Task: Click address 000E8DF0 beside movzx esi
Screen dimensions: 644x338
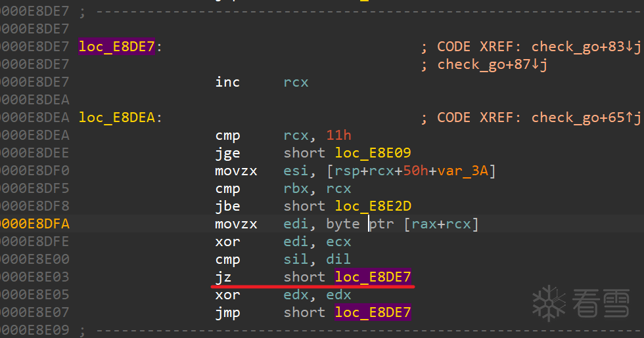Action: pos(34,171)
